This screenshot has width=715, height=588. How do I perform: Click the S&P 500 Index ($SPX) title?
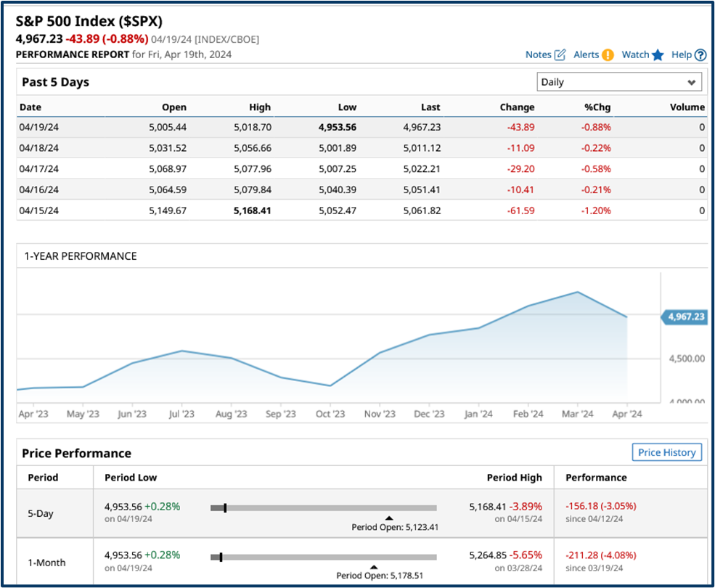(x=89, y=22)
